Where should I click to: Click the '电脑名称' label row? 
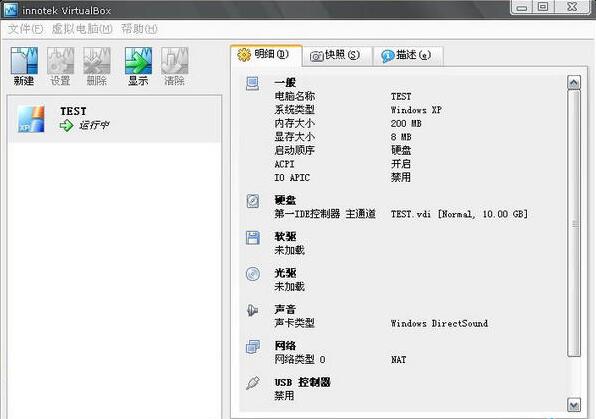point(295,96)
